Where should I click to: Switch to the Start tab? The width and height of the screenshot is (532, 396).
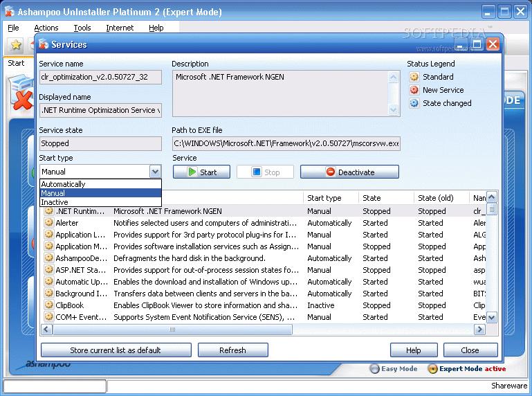click(16, 63)
